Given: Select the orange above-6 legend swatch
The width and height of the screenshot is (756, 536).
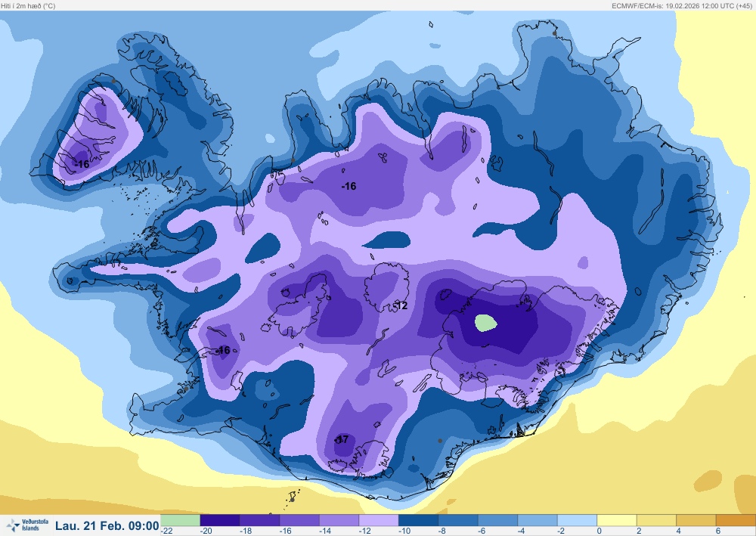Looking at the screenshot, I should (x=736, y=520).
